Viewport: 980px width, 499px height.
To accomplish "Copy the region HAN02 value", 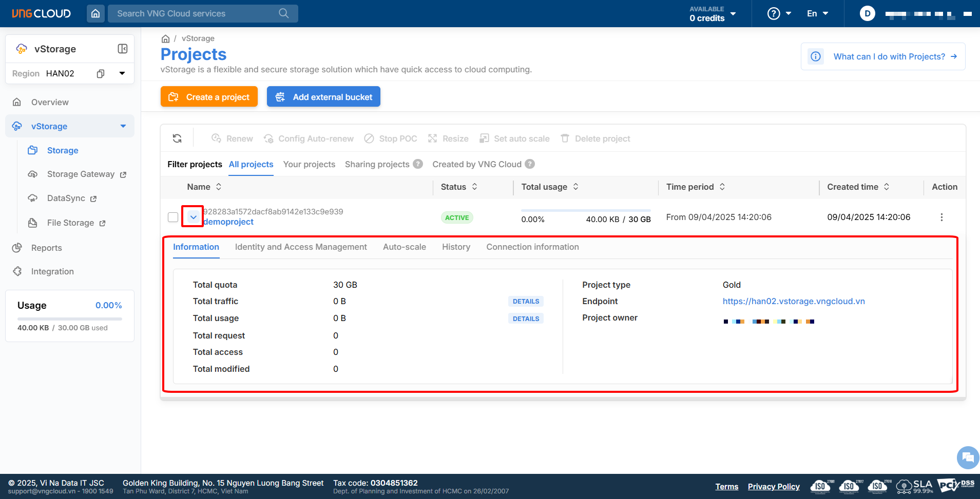I will [x=101, y=73].
